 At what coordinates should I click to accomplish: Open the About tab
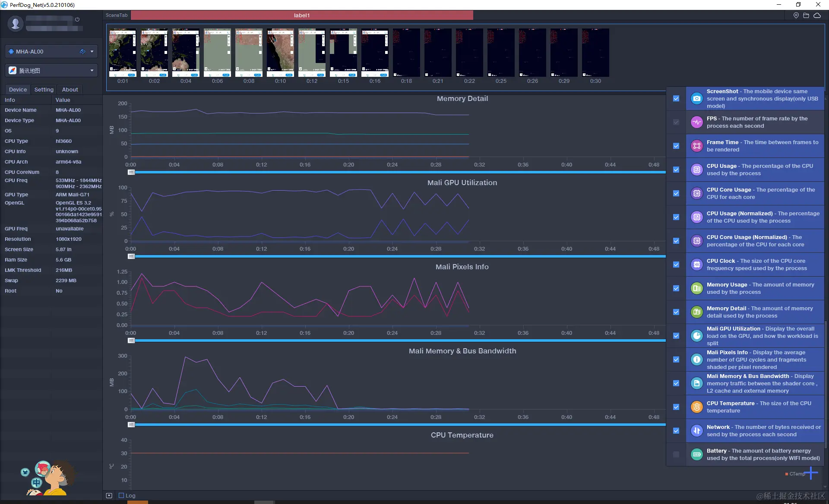pyautogui.click(x=70, y=89)
